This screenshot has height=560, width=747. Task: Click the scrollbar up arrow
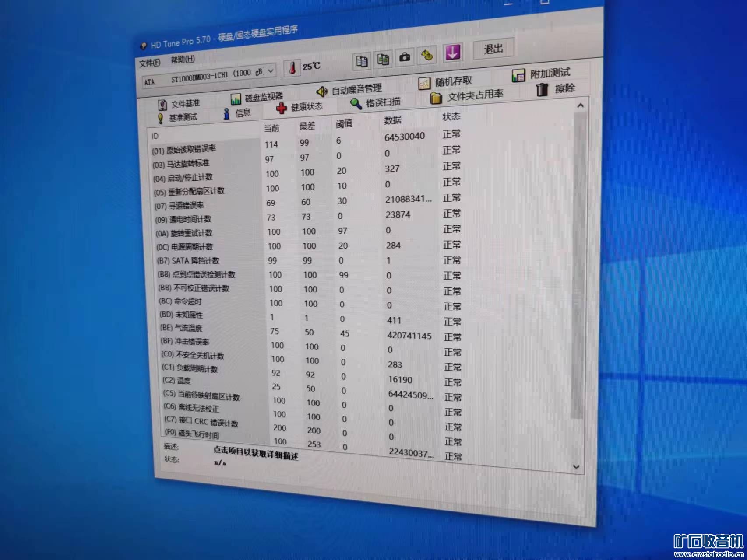pos(580,106)
